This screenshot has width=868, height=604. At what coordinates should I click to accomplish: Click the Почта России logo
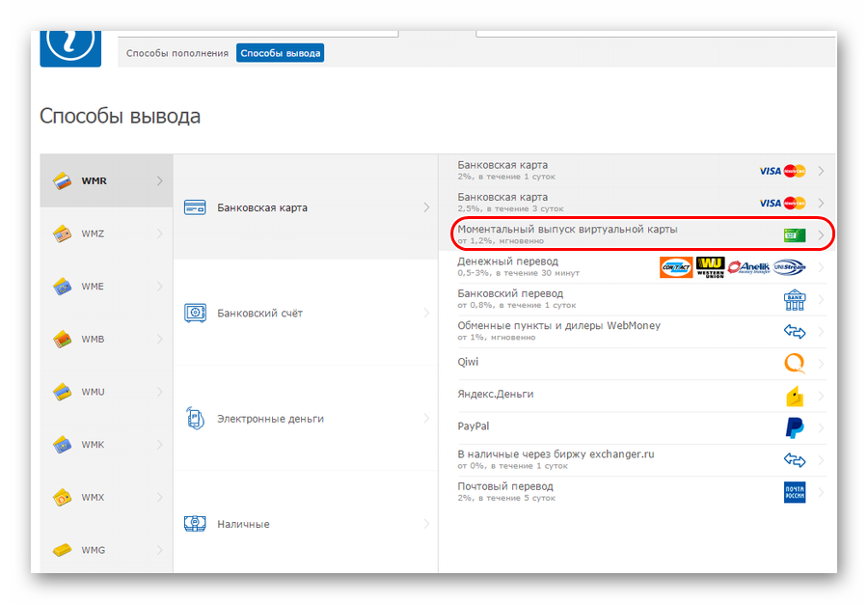[x=795, y=492]
